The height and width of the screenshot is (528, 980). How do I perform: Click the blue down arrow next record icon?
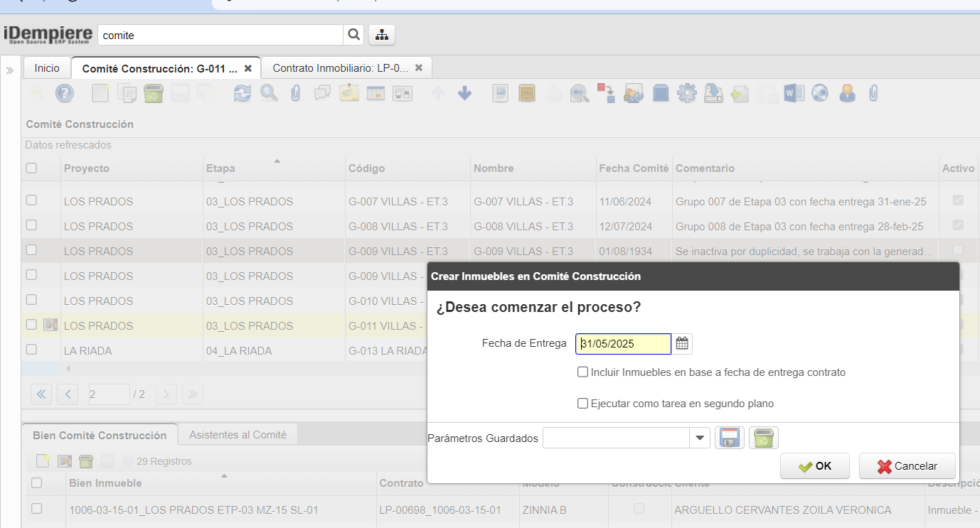point(465,93)
